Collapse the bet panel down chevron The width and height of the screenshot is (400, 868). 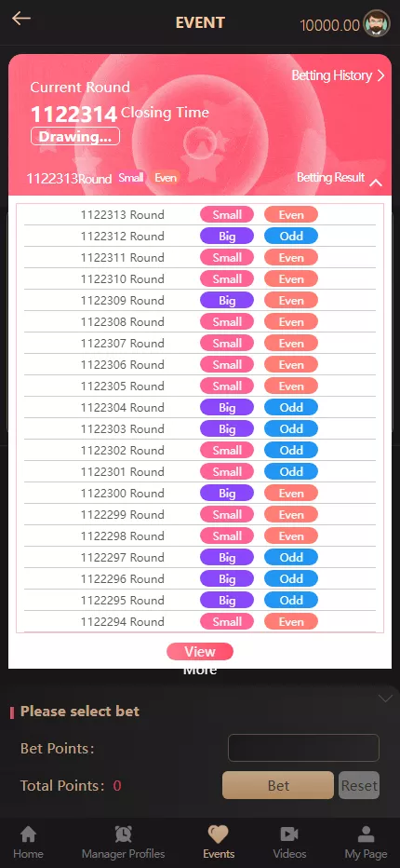coord(385,698)
